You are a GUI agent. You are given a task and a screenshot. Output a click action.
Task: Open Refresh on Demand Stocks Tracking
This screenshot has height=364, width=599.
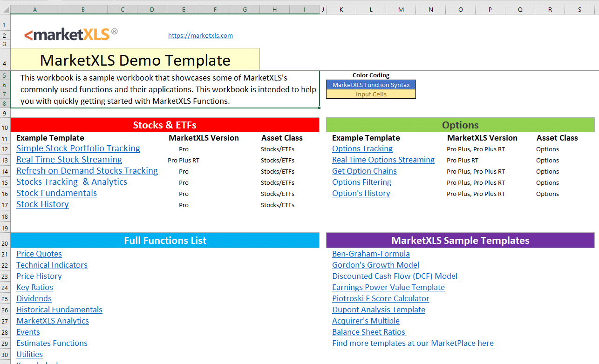(x=87, y=171)
